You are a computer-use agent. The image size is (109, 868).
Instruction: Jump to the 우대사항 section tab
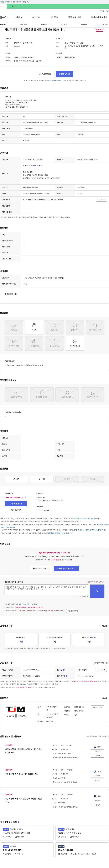[44, 25]
